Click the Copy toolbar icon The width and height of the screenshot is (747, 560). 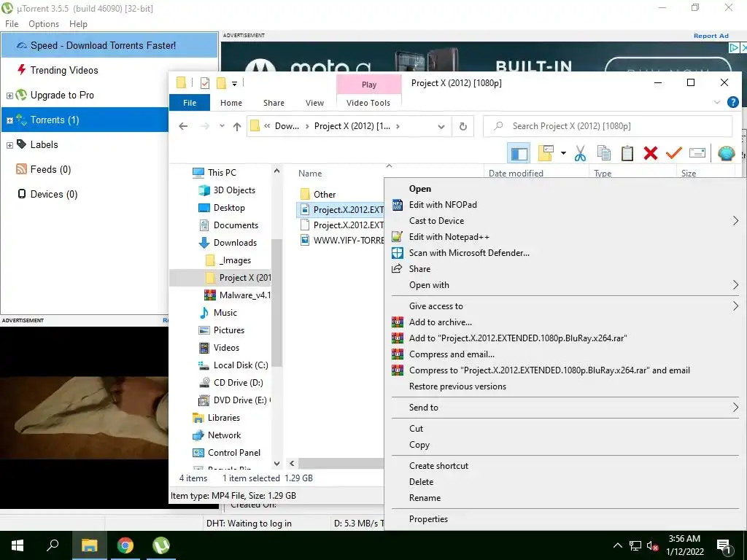[603, 153]
